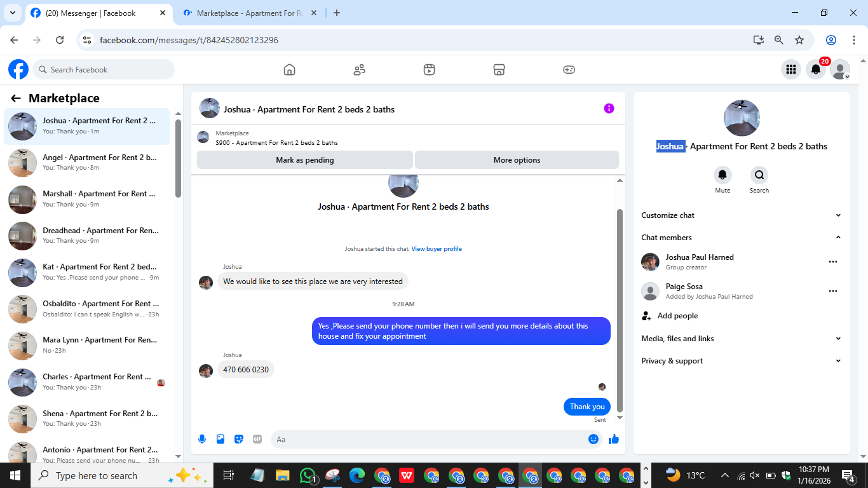Click the chat messages vertical scrollbar
The image size is (868, 488).
[620, 311]
